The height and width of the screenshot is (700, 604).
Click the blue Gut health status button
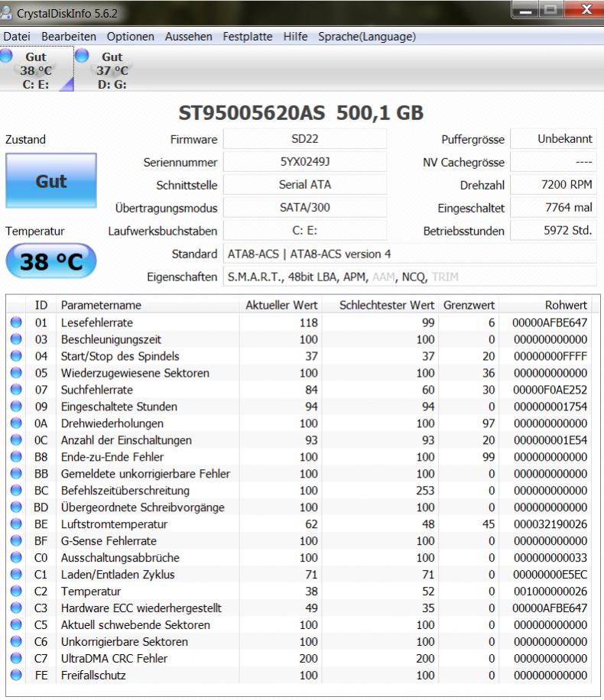51,181
